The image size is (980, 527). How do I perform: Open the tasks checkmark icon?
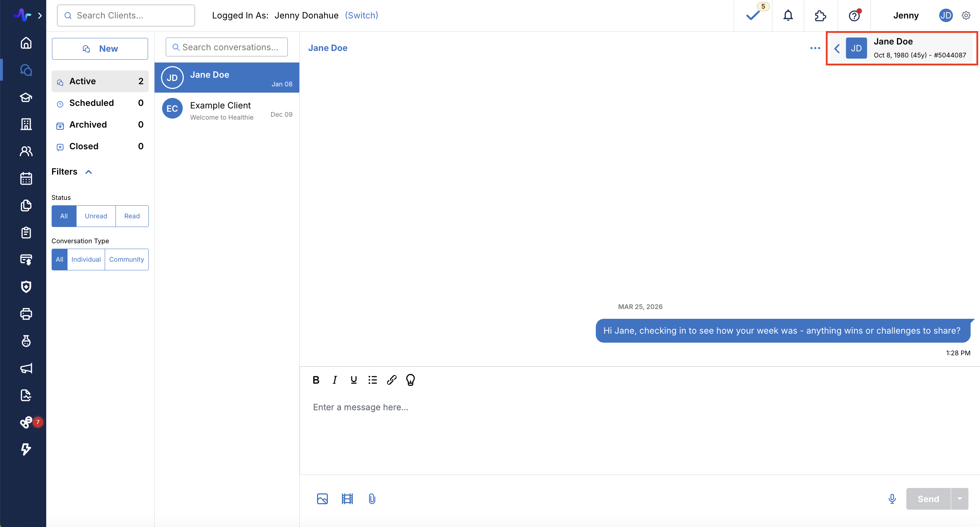click(x=753, y=16)
